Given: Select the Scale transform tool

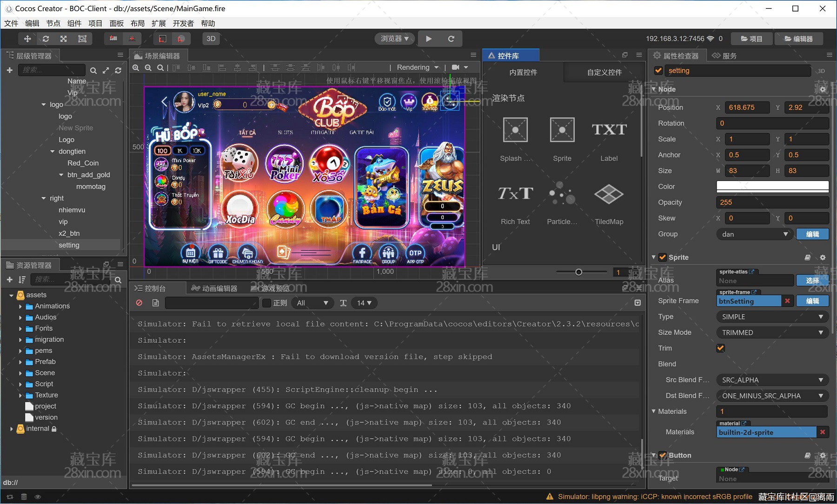Looking at the screenshot, I should (x=64, y=39).
